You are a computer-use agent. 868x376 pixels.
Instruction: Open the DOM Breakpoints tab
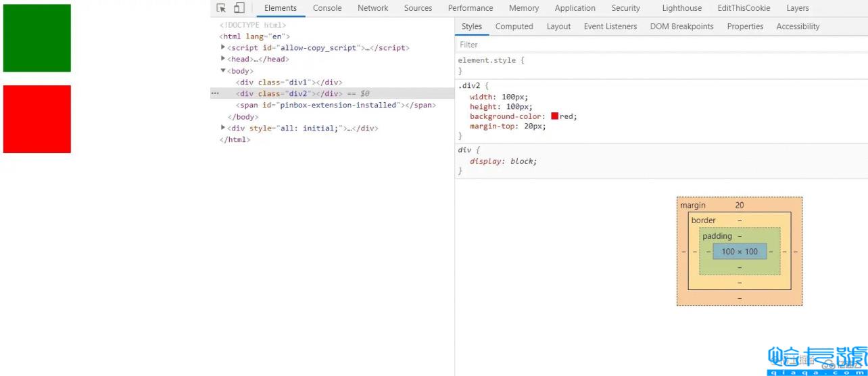[x=682, y=26]
